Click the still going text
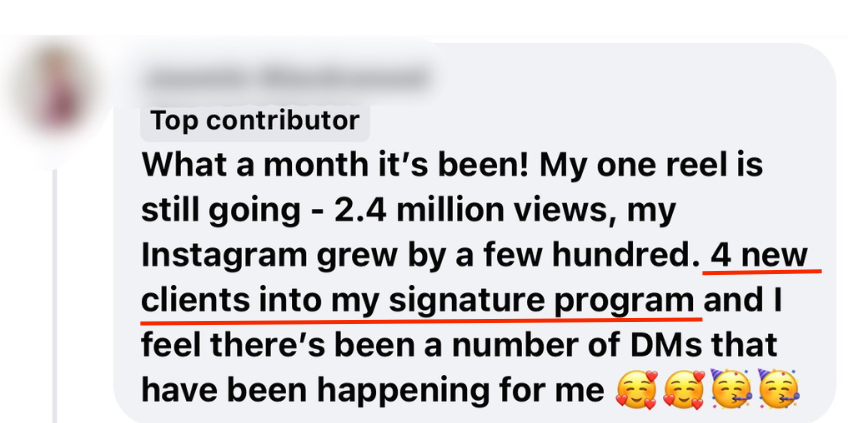This screenshot has height=423, width=848. (x=221, y=210)
